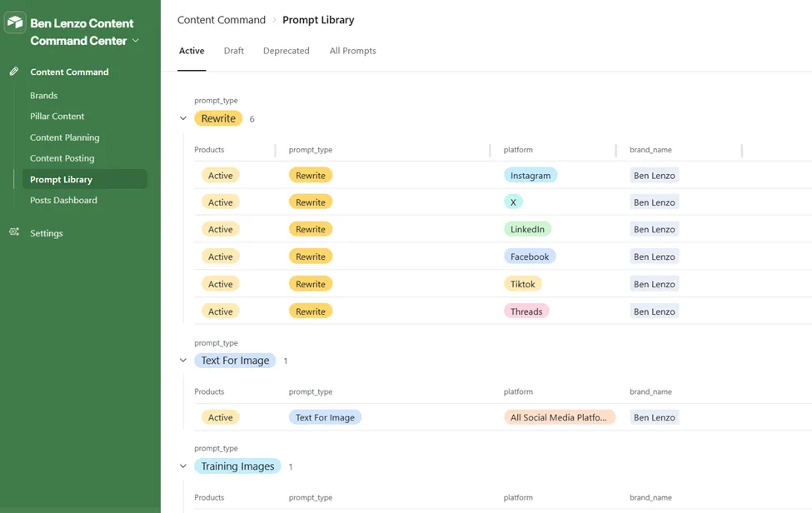Screen dimensions: 812x513
Task: Select the Instagram platform tag
Action: click(x=531, y=176)
